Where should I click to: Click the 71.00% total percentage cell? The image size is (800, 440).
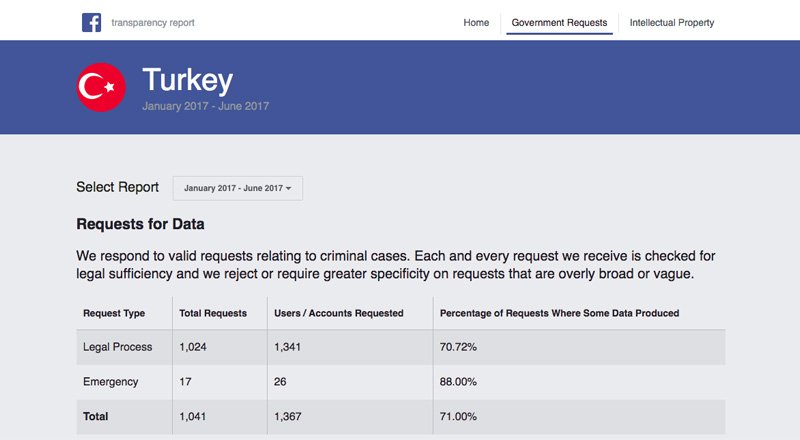point(458,417)
